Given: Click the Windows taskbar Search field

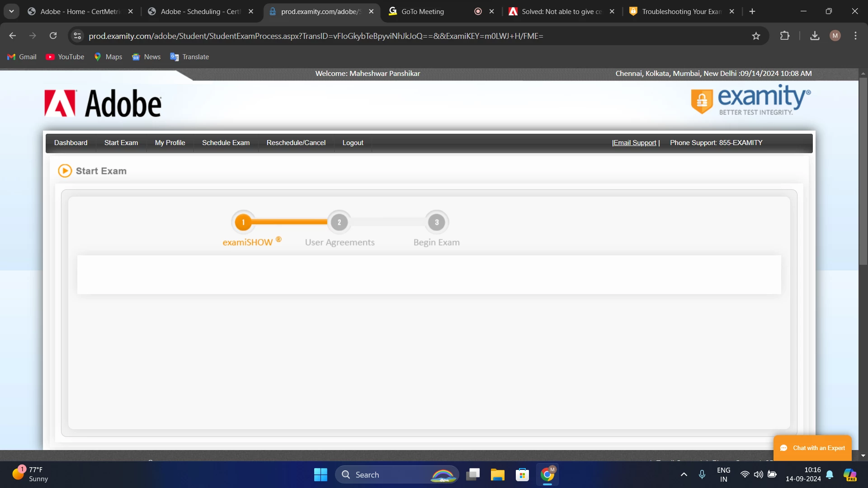Looking at the screenshot, I should click(384, 475).
